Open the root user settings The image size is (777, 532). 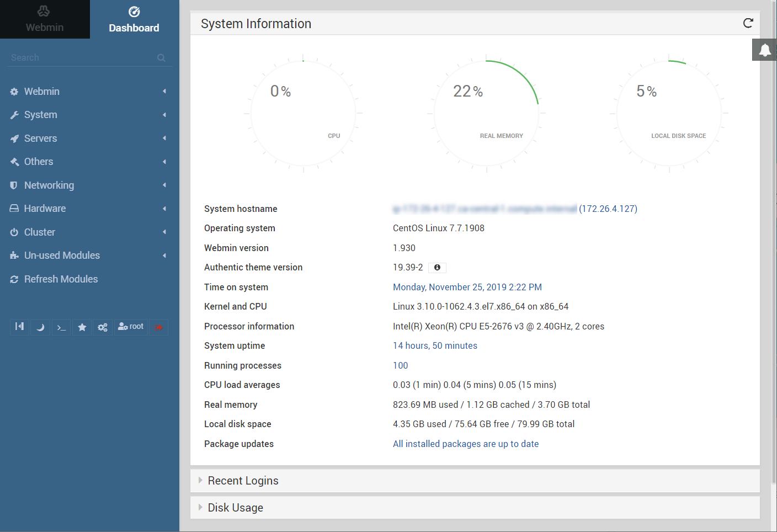[131, 327]
